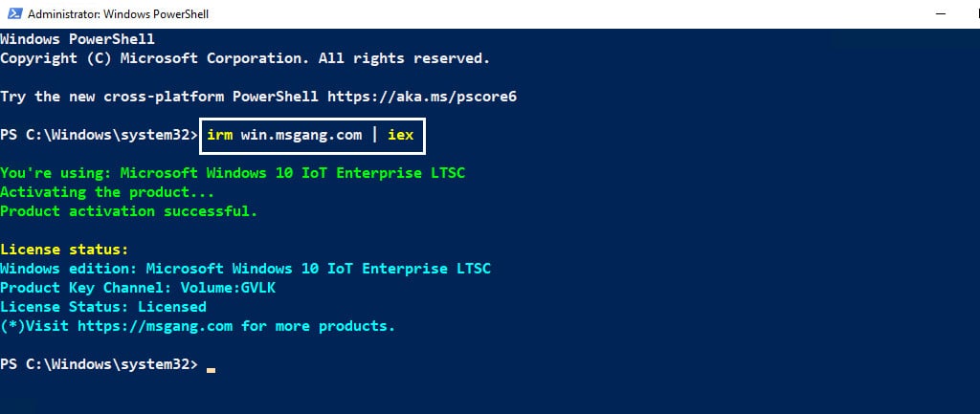Open the PowerShell icon system menu
The width and height of the screenshot is (980, 414).
pos(14,13)
